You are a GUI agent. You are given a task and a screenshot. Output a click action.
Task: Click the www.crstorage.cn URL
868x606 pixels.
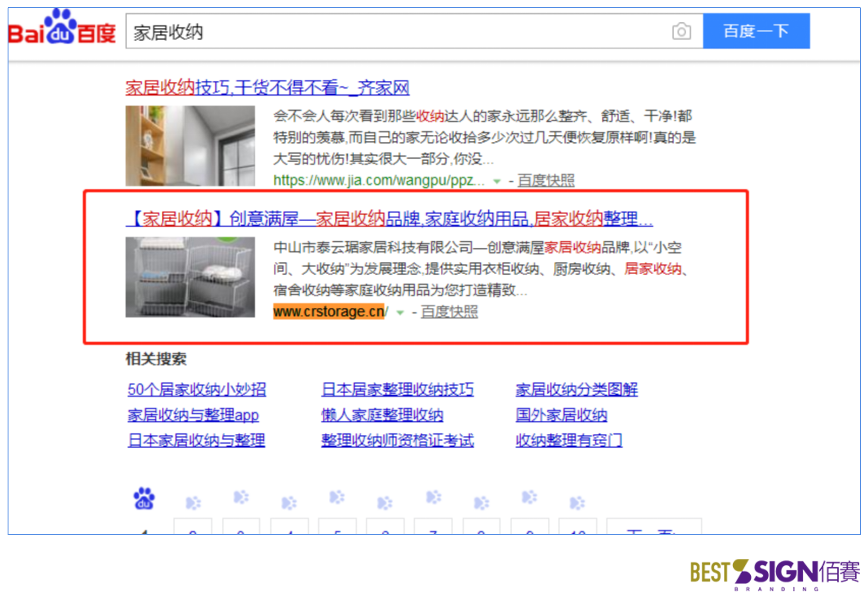point(330,312)
